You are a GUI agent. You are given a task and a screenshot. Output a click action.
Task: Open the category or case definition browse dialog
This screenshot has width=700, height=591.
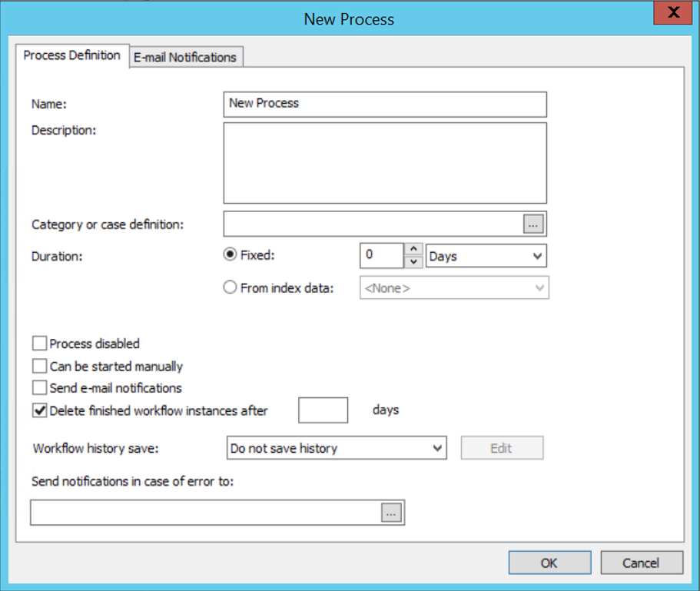[x=534, y=223]
